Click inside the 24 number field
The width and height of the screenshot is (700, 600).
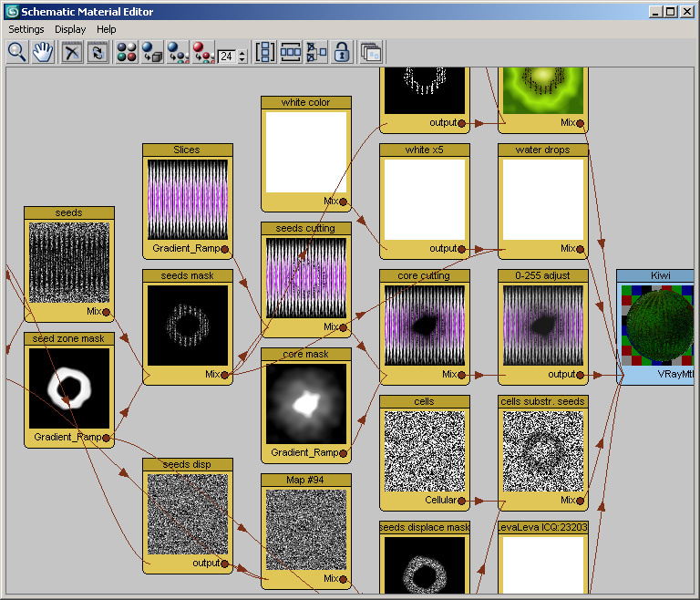click(x=227, y=57)
